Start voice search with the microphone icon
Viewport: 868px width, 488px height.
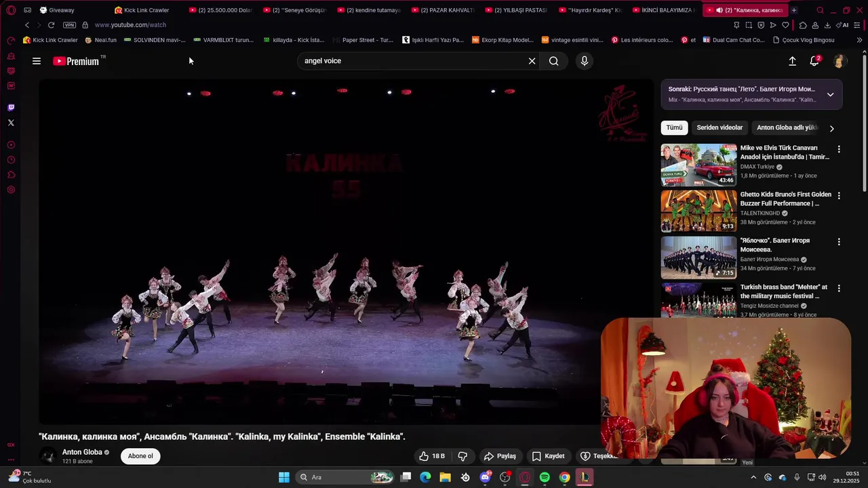585,61
